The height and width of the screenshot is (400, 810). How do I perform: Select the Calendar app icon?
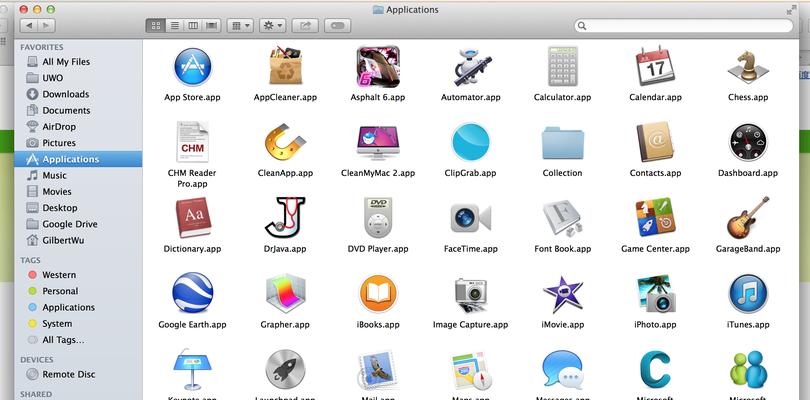point(656,66)
